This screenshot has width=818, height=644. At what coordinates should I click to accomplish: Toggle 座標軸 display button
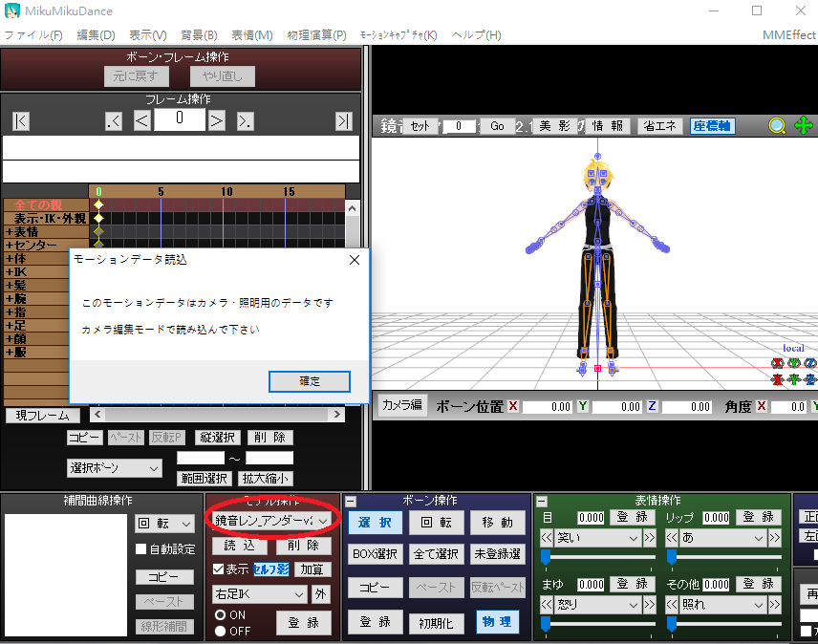pos(713,126)
